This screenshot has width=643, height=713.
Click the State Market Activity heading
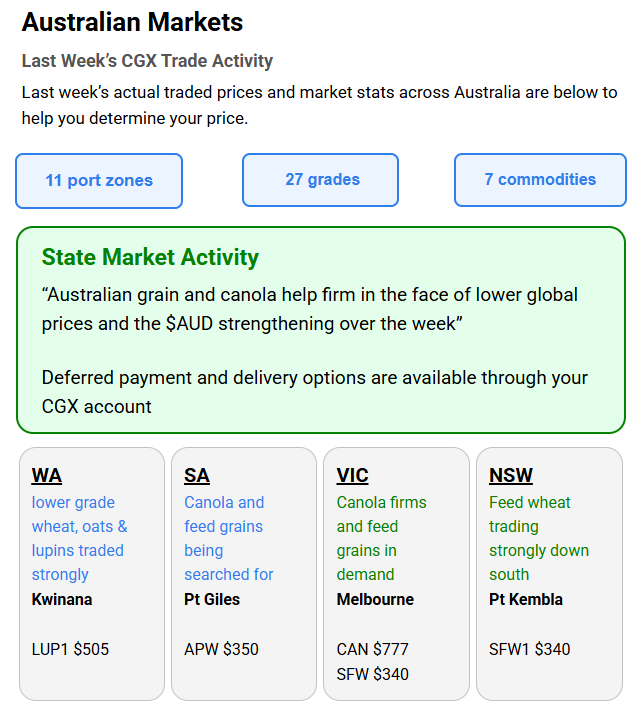click(x=150, y=257)
